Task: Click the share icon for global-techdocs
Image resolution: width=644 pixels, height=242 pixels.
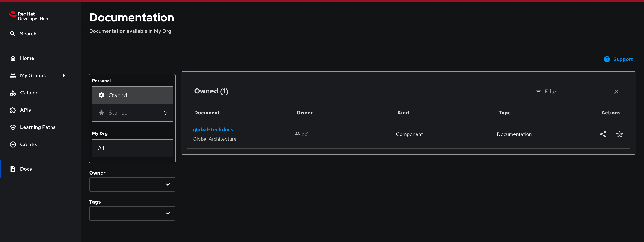Action: tap(603, 134)
